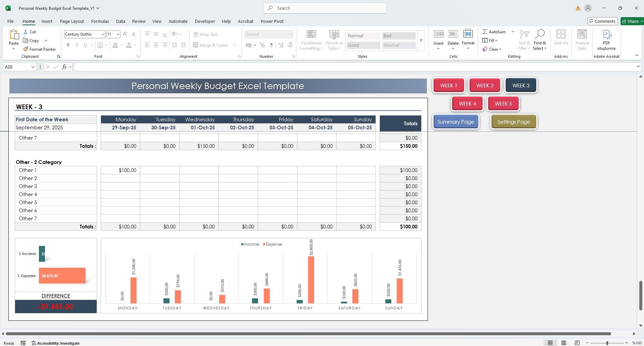Toggle Wrap Text option
644x346 pixels.
(205, 34)
